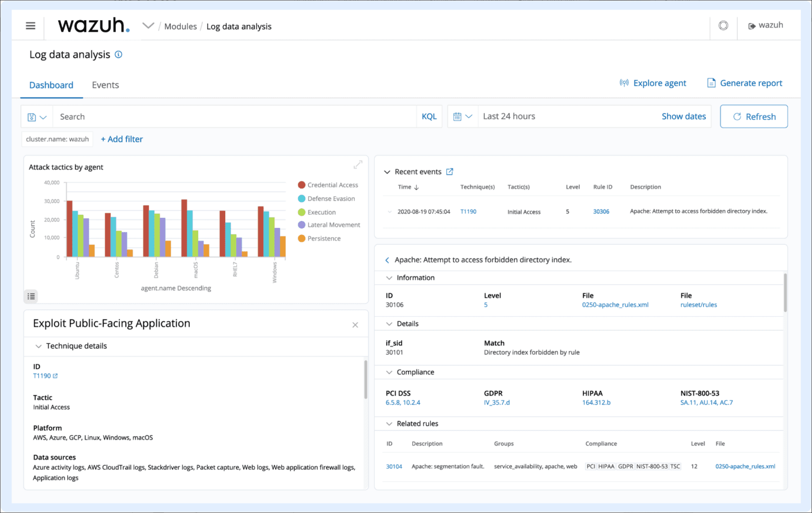Open table view icon under the chart

[30, 296]
